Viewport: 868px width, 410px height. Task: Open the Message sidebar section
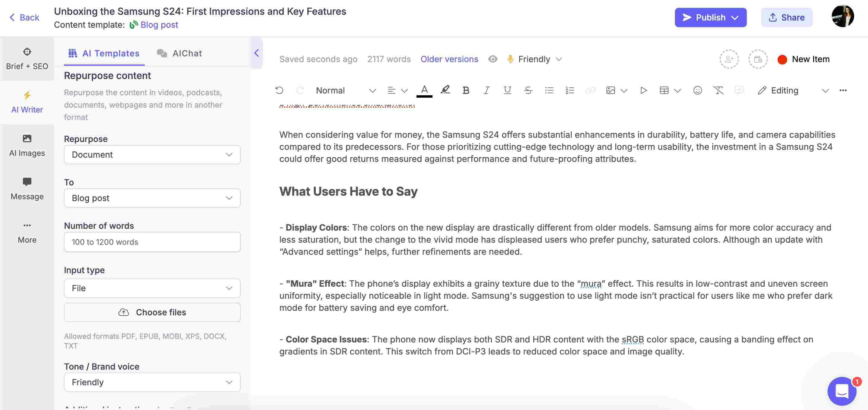[27, 189]
